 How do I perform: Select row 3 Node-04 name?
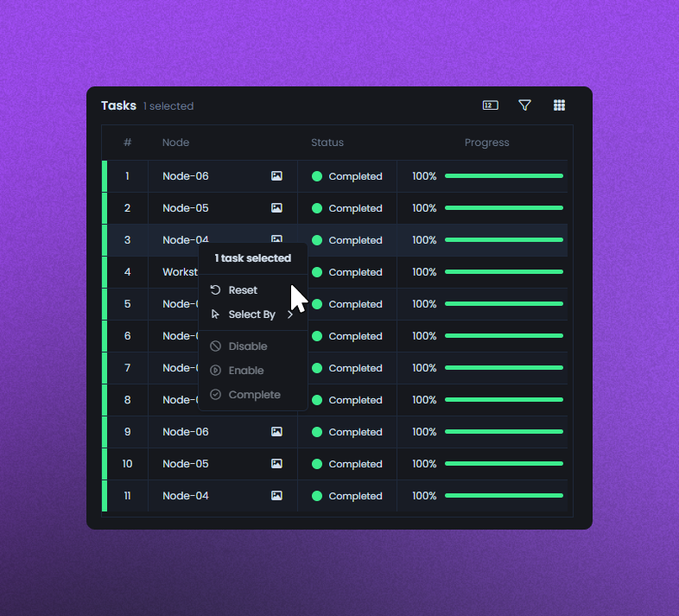pos(186,240)
